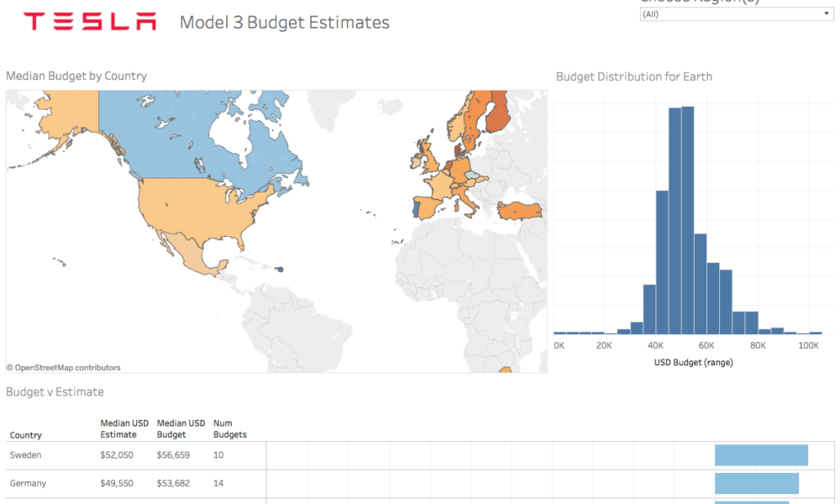Image resolution: width=840 pixels, height=504 pixels.
Task: Click the Median USD Budget column header
Action: pos(181,428)
